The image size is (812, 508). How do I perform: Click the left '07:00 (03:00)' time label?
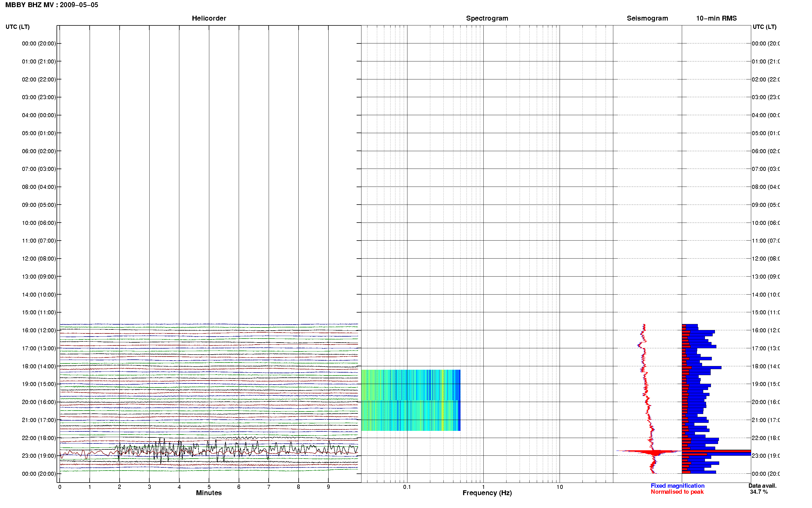tap(39, 169)
